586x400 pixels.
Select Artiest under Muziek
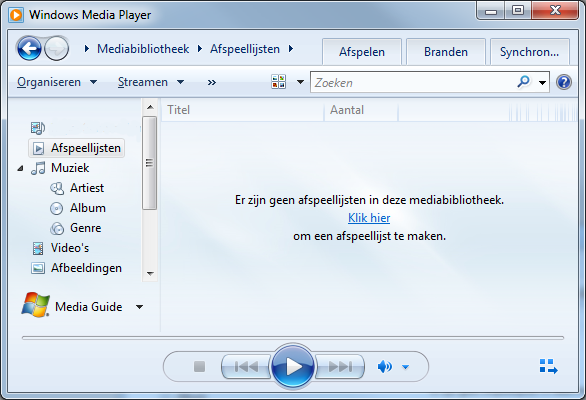[x=87, y=188]
